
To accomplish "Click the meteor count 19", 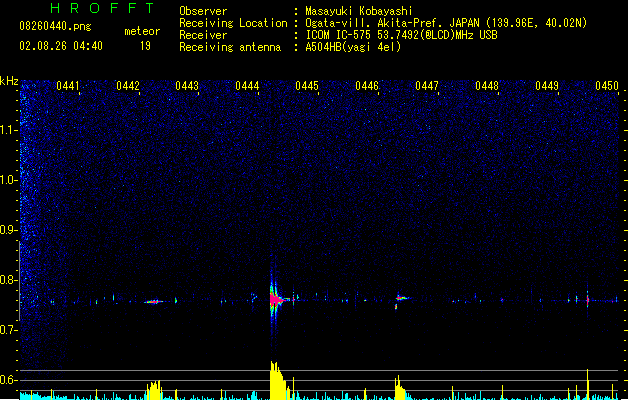I will (x=145, y=46).
